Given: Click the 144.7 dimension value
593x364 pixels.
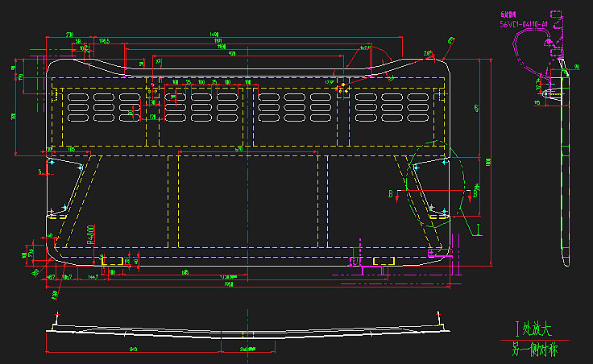Looking at the screenshot, I should pos(93,277).
